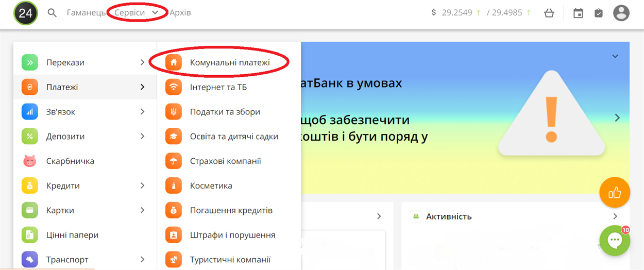The height and width of the screenshot is (270, 644).
Task: Click the green Депозити percent icon
Action: click(x=30, y=137)
